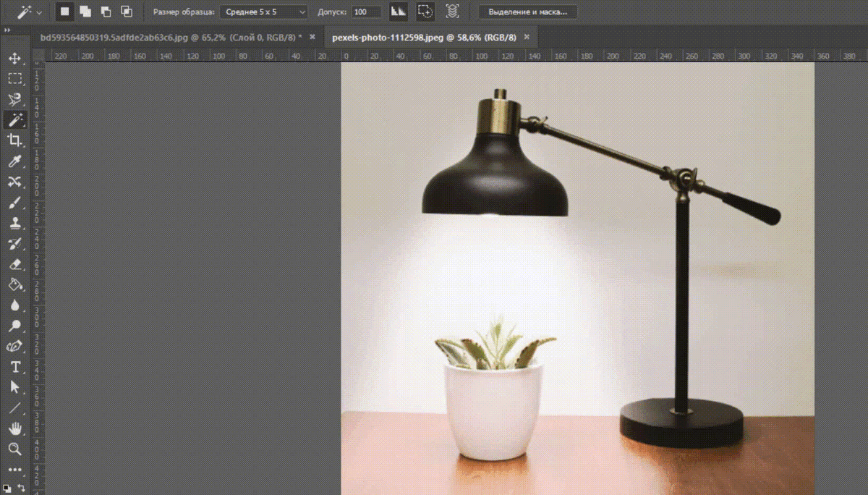Select the Dodge tool

tap(14, 326)
